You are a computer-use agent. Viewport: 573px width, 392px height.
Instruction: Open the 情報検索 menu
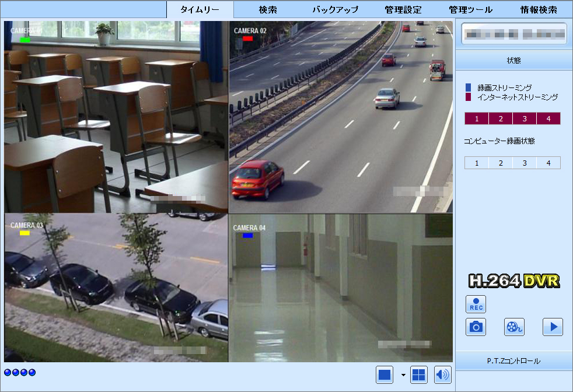[x=538, y=9]
